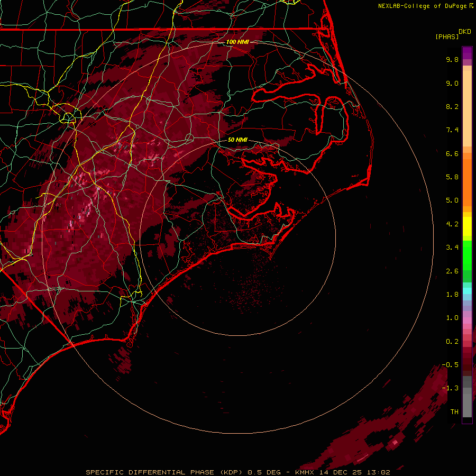Click the 1.0 value on the scale
The image size is (476, 476).
click(x=452, y=318)
